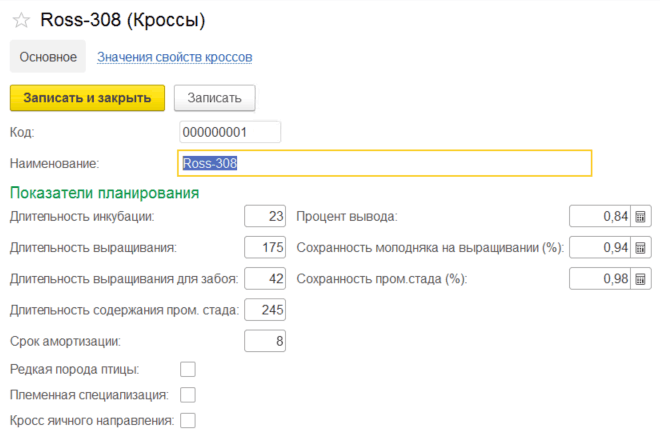
Task: Click Процент вывода value 0,84
Action: [600, 216]
